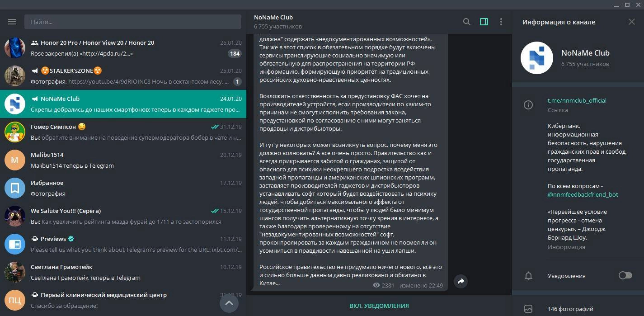This screenshot has height=316, width=644.
Task: Click the 184 unread badge
Action: pyautogui.click(x=235, y=54)
